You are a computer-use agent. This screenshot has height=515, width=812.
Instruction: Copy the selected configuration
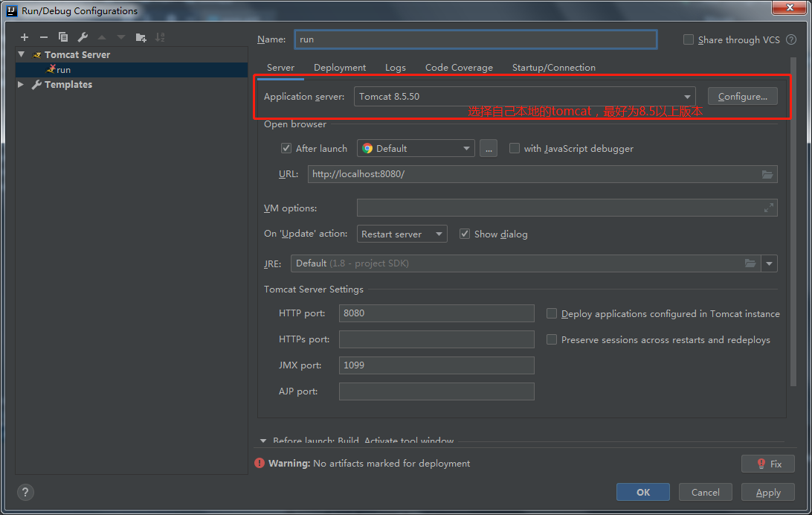point(62,37)
